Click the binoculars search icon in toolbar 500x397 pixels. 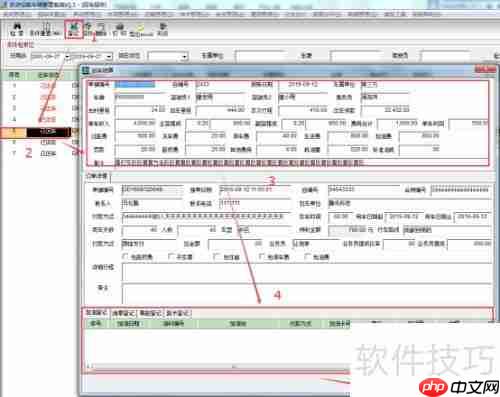point(17,27)
